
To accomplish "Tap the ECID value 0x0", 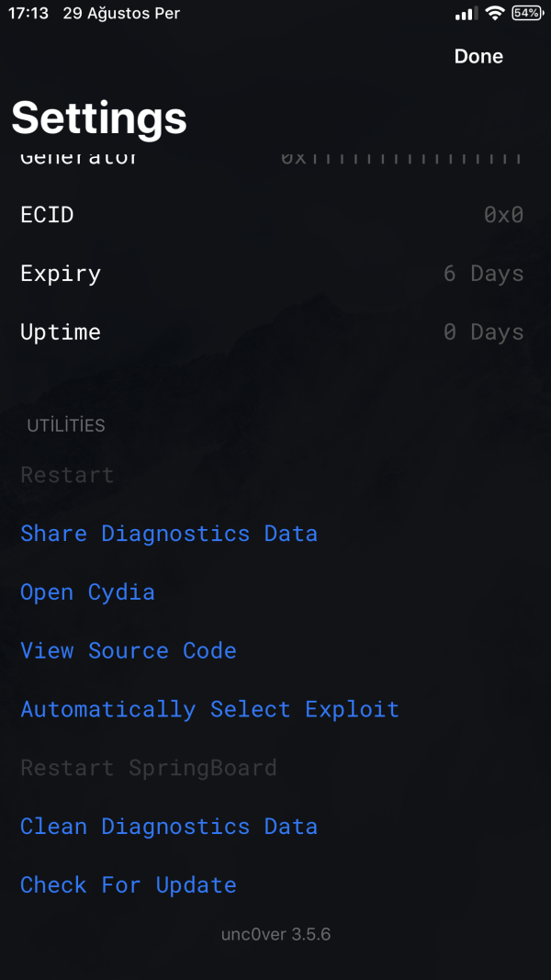I will click(503, 215).
